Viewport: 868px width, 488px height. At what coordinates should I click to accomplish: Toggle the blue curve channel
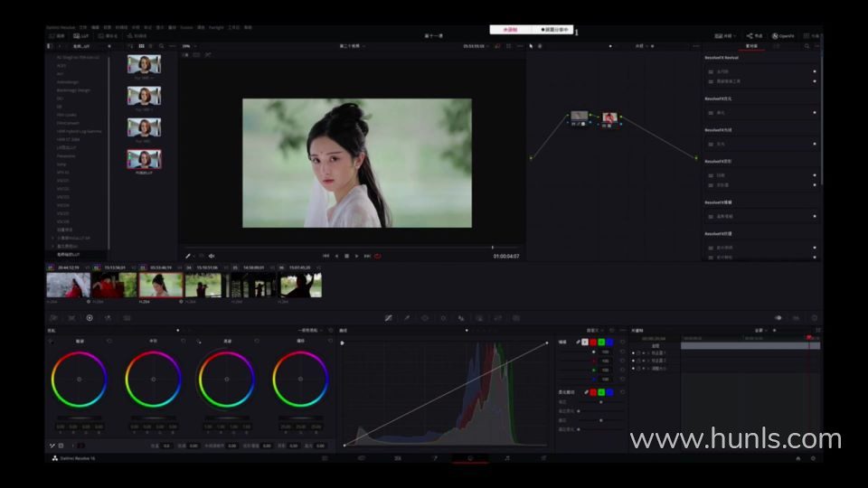609,343
